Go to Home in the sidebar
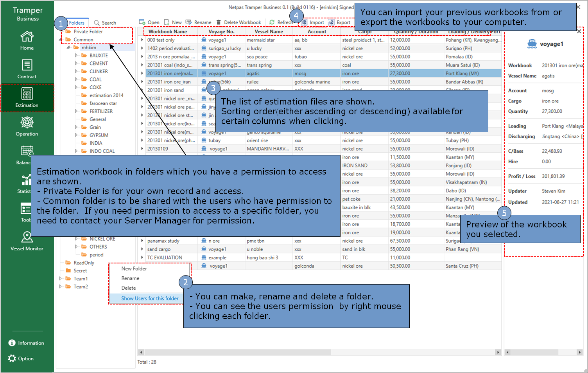The width and height of the screenshot is (588, 373). [27, 41]
